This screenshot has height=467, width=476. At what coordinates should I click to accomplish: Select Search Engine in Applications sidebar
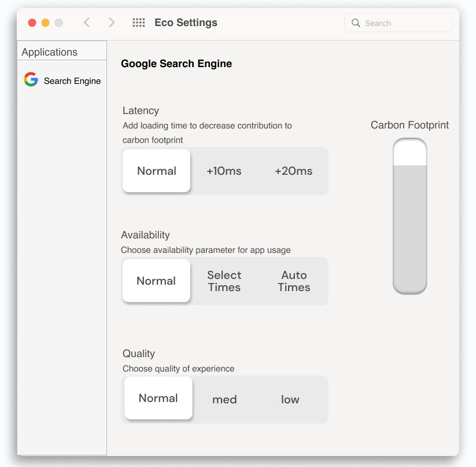(x=72, y=81)
